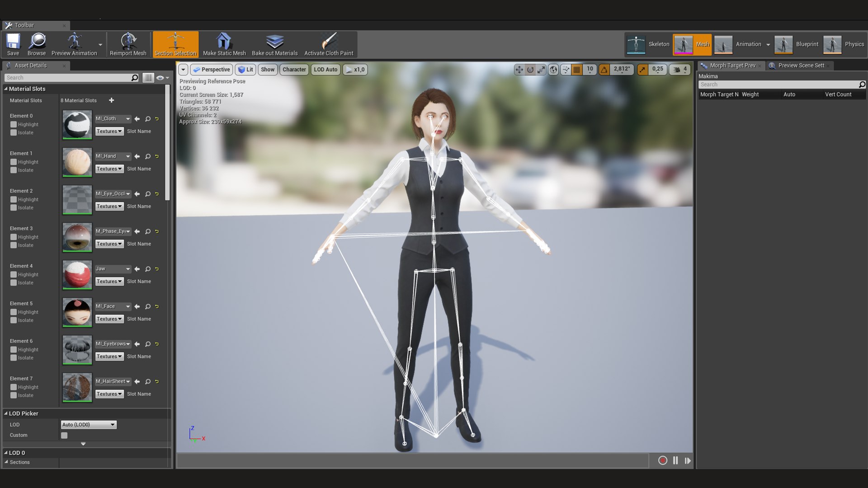Toggle rotation snap angle icon
Image resolution: width=868 pixels, height=488 pixels.
pyautogui.click(x=604, y=70)
